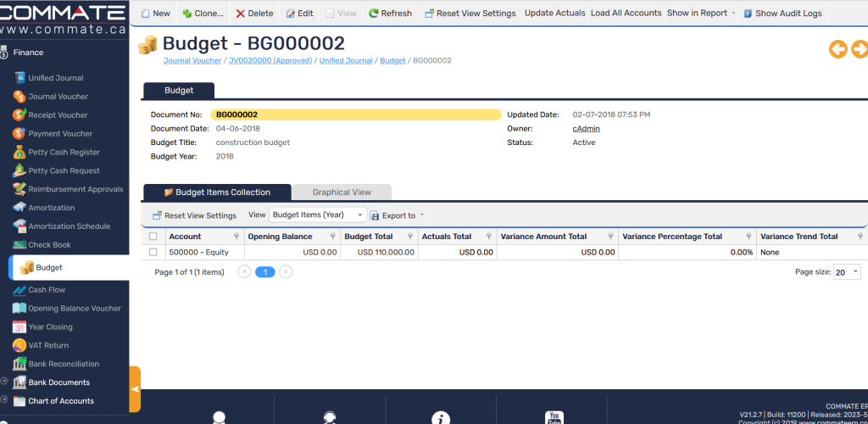The height and width of the screenshot is (424, 868).
Task: Click page number 1 in pager
Action: (265, 272)
